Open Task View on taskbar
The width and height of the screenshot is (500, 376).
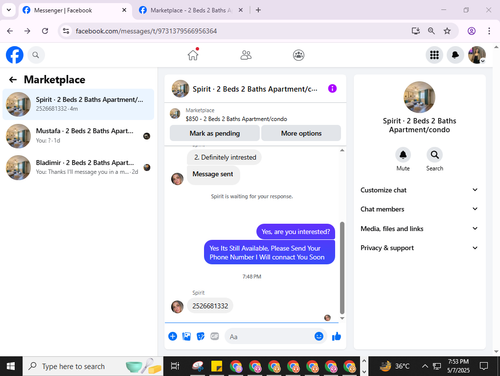[x=175, y=366]
